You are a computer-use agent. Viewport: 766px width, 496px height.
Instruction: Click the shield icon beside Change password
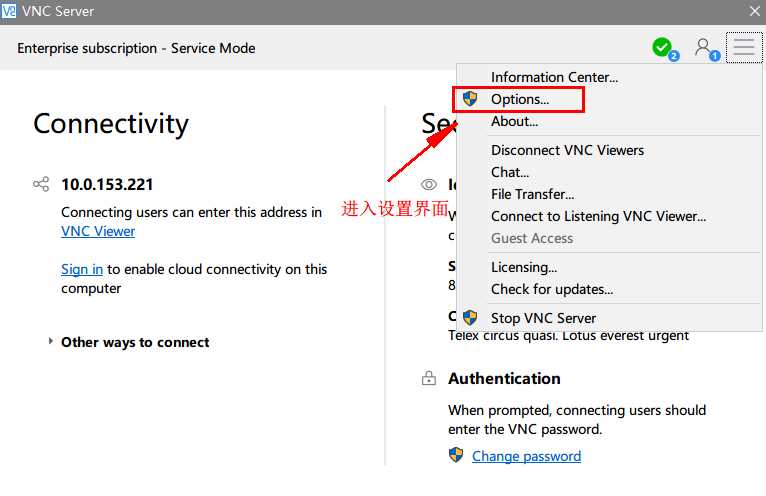pos(456,455)
